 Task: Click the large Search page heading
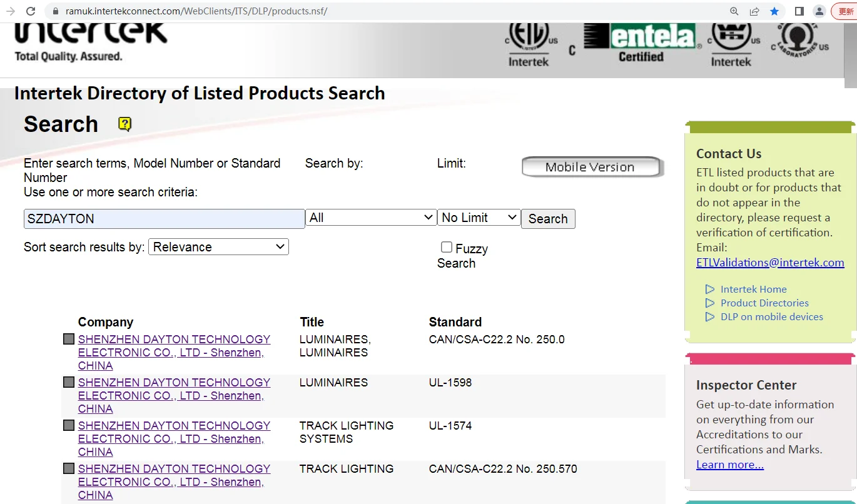(61, 124)
